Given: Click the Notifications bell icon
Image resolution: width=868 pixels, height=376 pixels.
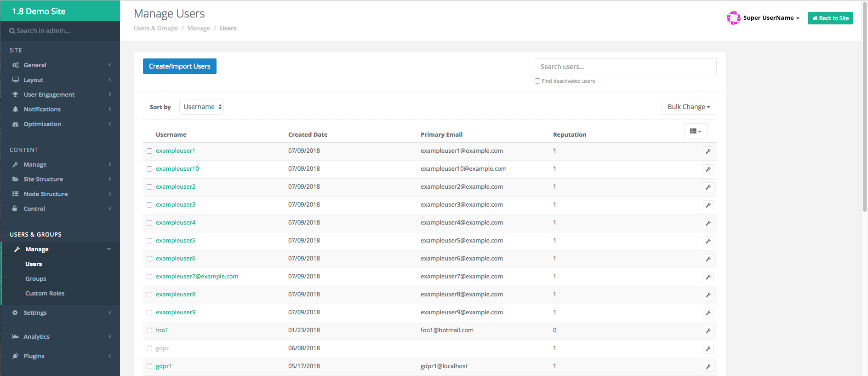Looking at the screenshot, I should 16,109.
